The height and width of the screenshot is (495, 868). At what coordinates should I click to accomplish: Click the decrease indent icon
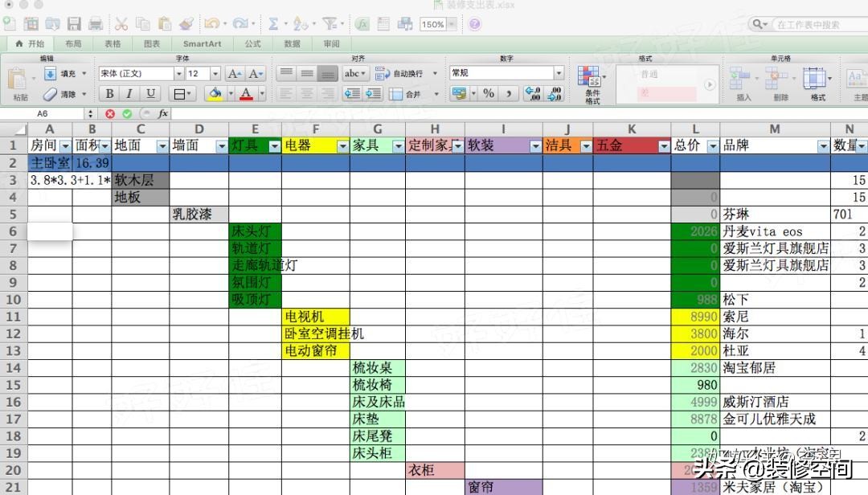(352, 93)
